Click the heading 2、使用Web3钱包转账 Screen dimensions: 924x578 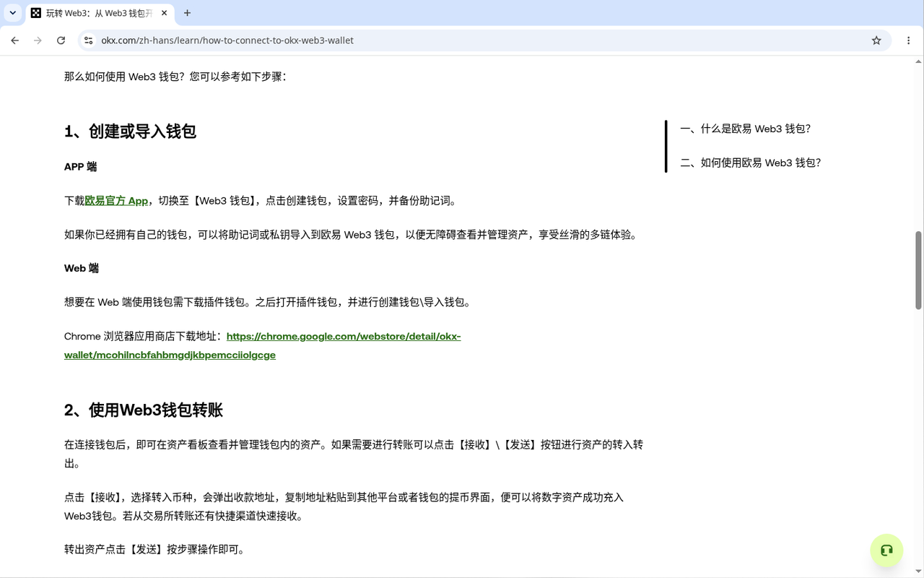point(144,410)
